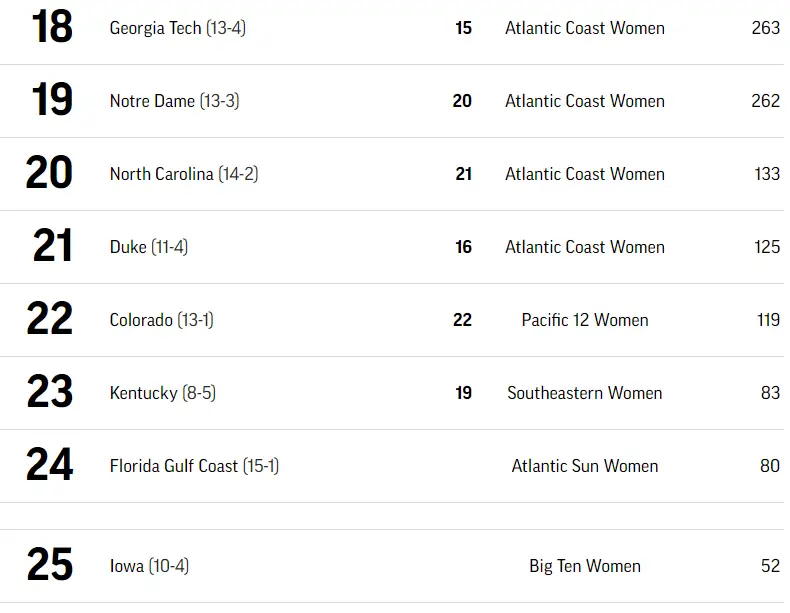Select Kentucky's previous rank 19
Image resolution: width=790 pixels, height=613 pixels.
pos(463,393)
